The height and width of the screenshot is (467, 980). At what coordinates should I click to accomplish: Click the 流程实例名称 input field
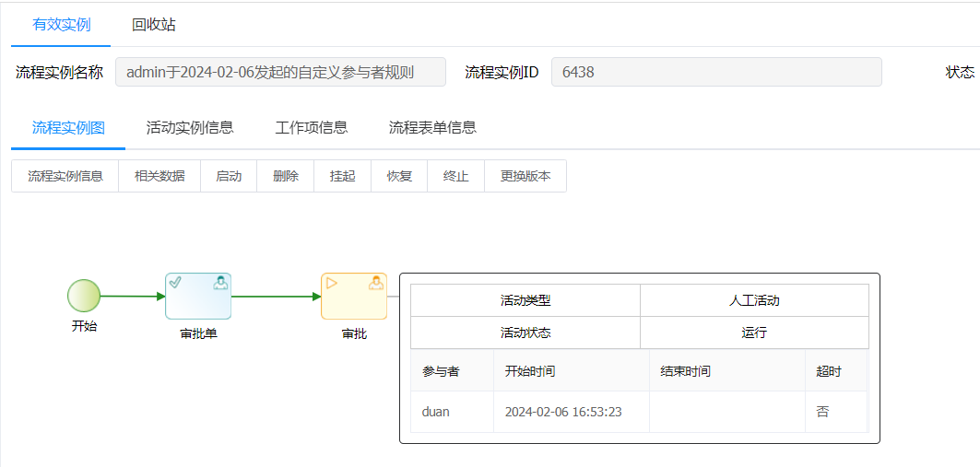[280, 72]
